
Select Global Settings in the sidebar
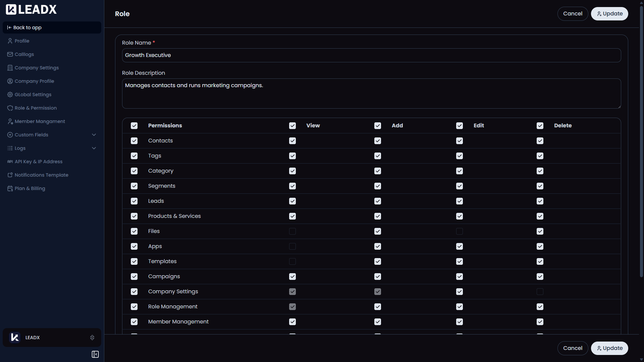[33, 94]
